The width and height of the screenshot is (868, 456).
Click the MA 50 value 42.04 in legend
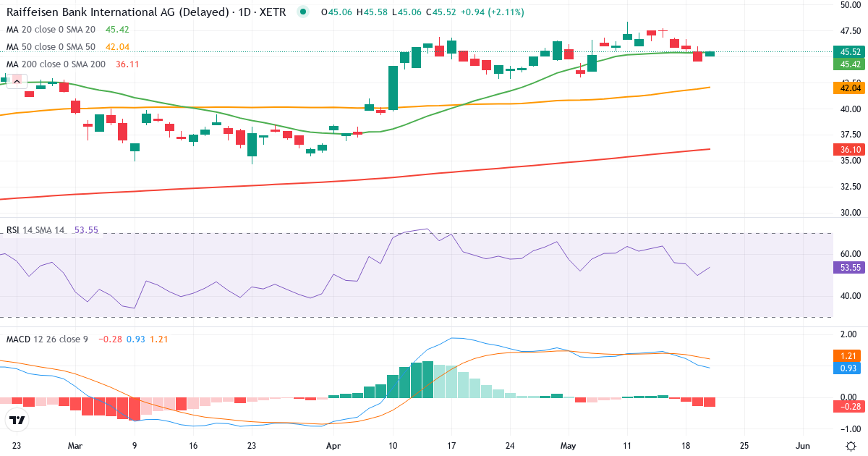[117, 47]
